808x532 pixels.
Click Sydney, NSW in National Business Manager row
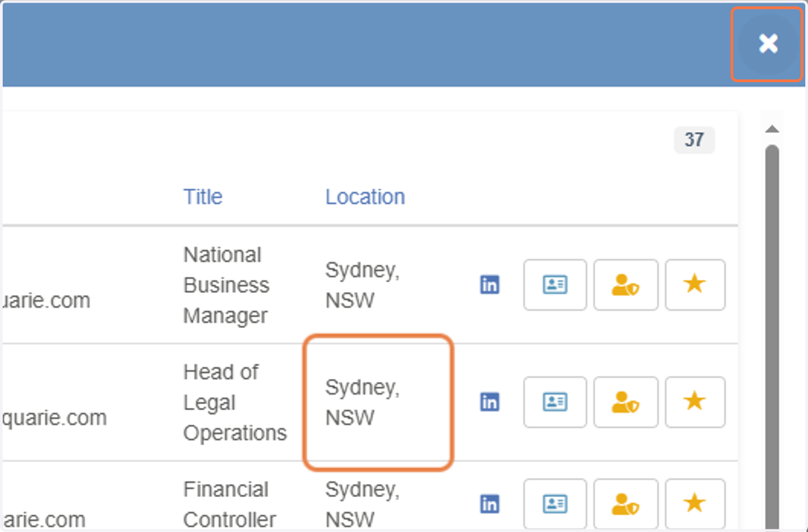pyautogui.click(x=362, y=285)
